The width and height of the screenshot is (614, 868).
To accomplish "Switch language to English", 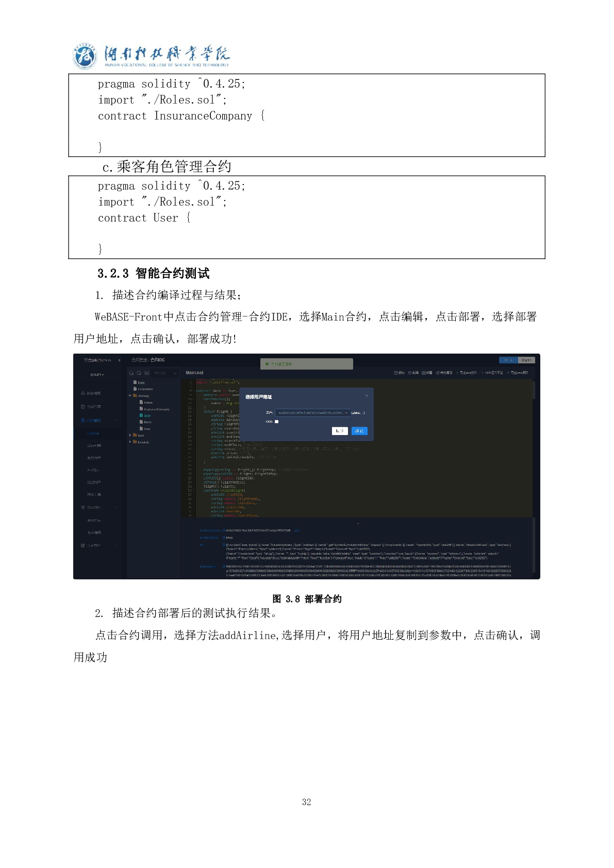I will pos(526,360).
